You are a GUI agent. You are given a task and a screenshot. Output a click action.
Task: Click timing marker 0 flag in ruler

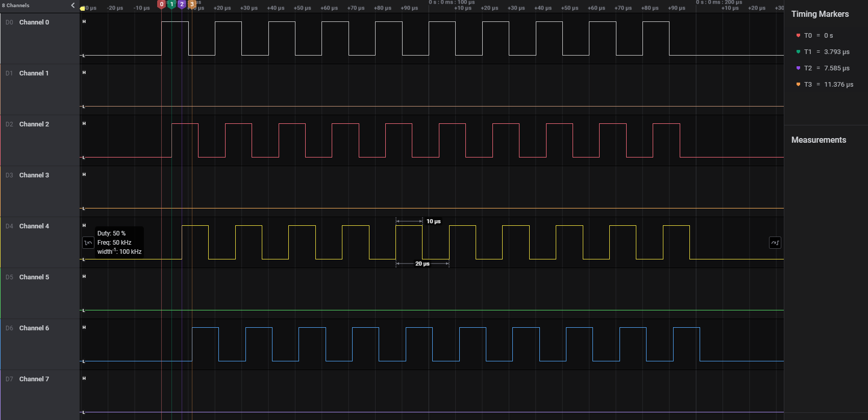pos(162,5)
